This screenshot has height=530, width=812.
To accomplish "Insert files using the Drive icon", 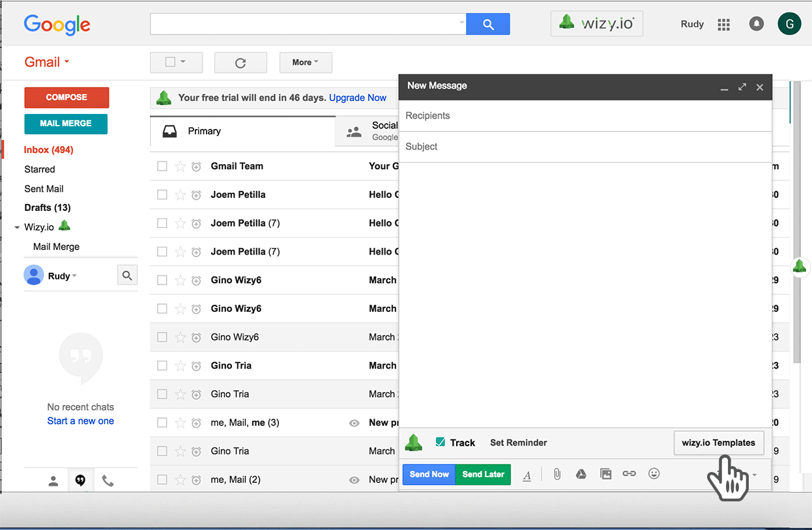I will (x=581, y=474).
